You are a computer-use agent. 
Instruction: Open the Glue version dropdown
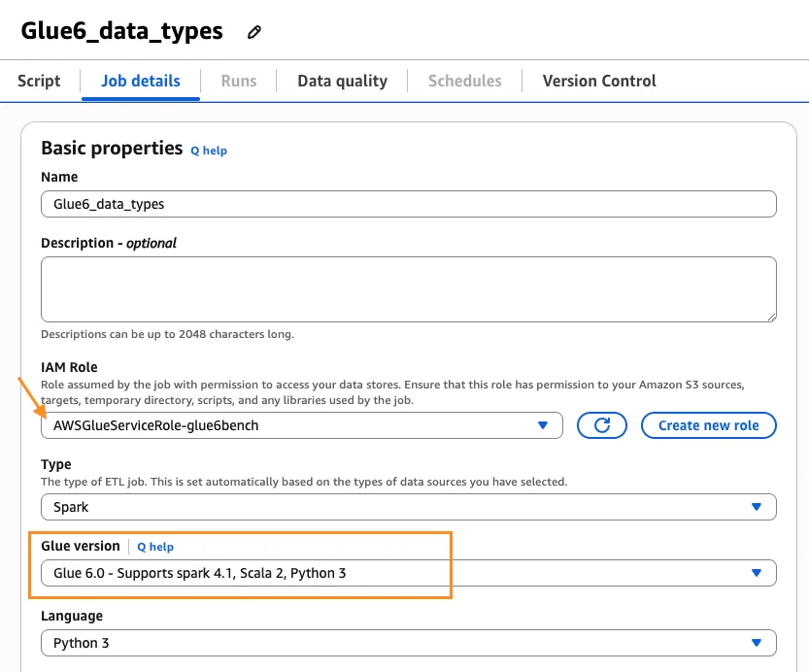(x=409, y=573)
